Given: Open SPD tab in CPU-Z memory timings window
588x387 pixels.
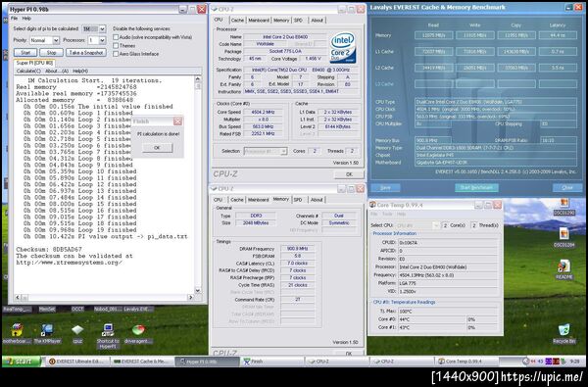Looking at the screenshot, I should (x=298, y=200).
